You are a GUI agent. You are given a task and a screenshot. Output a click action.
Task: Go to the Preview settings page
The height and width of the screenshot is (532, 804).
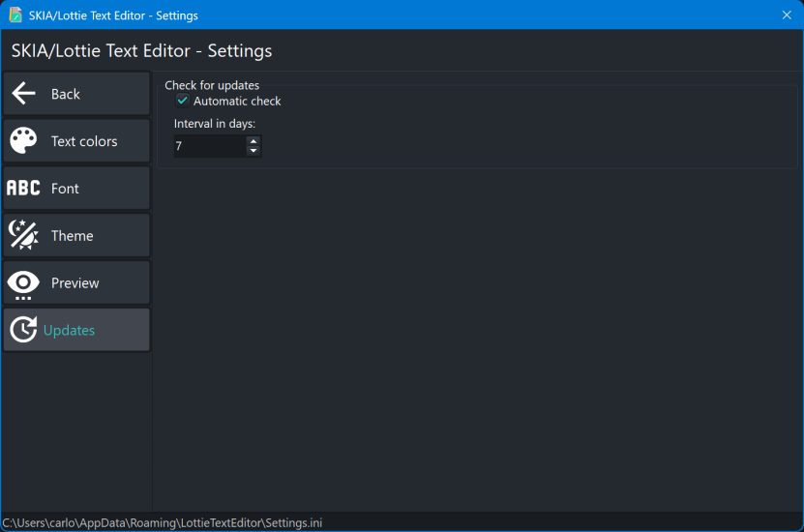(76, 282)
